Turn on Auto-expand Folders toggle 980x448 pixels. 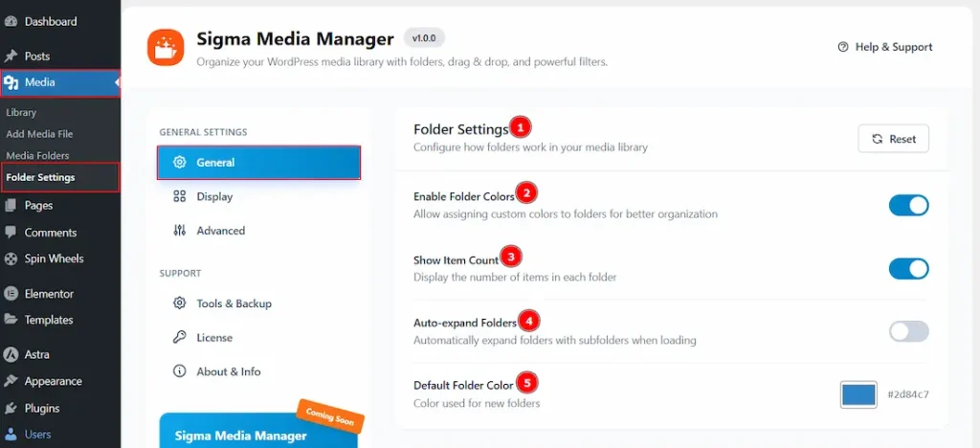point(909,332)
